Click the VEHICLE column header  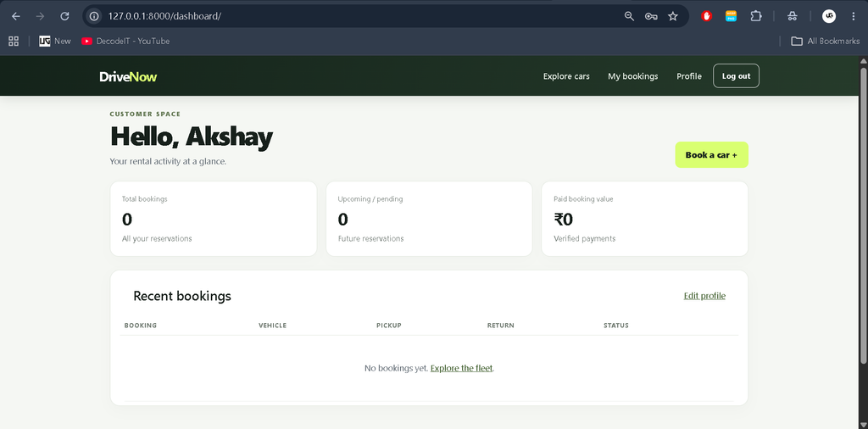[272, 326]
